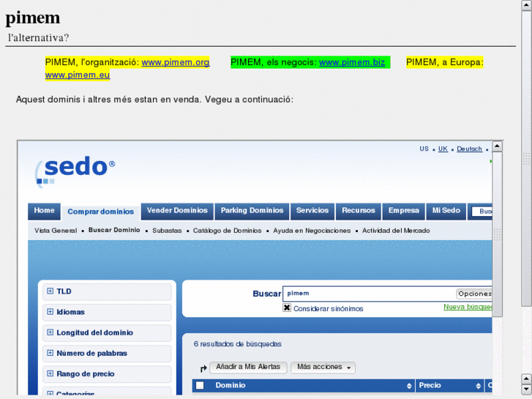
Task: Sort by the Precio column arrows
Action: pyautogui.click(x=478, y=386)
